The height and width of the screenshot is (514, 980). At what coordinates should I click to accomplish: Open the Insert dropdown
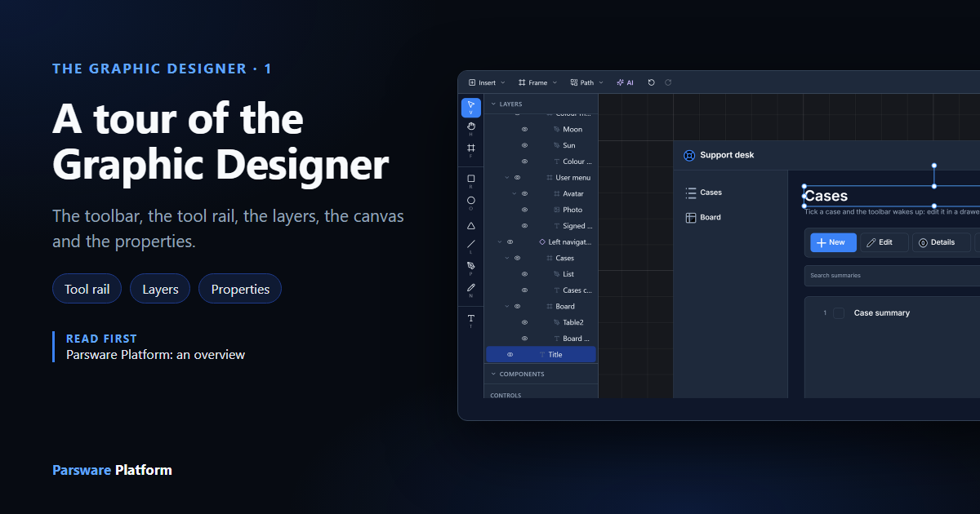(486, 82)
